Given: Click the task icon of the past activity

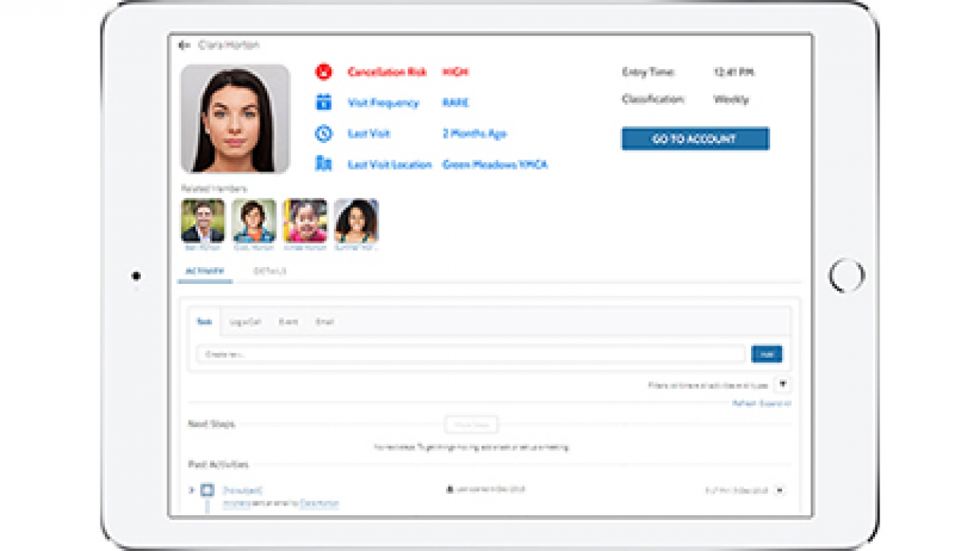Looking at the screenshot, I should tap(207, 491).
